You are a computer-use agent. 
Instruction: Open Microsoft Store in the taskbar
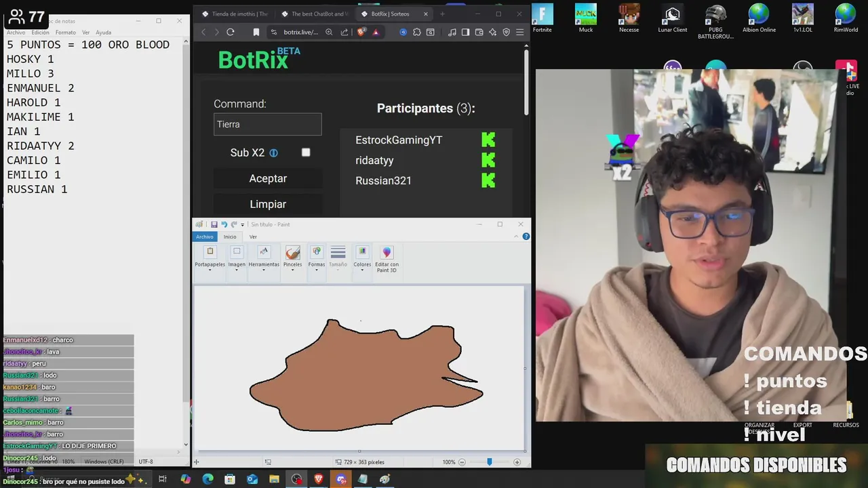point(230,479)
